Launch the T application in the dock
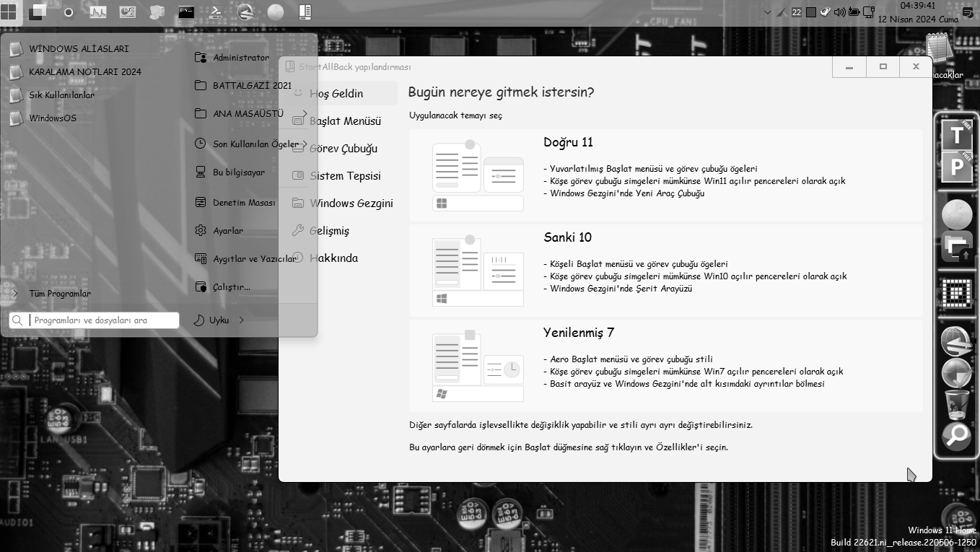 tap(957, 135)
